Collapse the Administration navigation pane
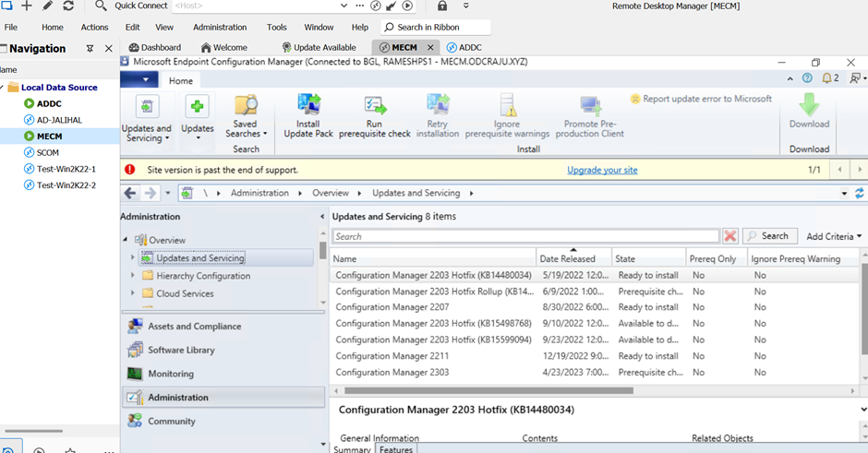The height and width of the screenshot is (453, 868). (322, 216)
